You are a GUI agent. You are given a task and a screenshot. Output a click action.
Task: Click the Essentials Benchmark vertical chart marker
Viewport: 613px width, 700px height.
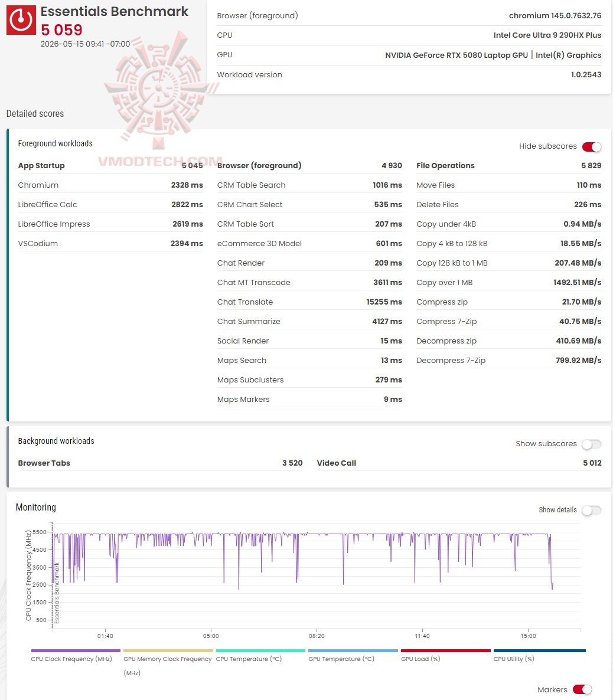pos(56,593)
